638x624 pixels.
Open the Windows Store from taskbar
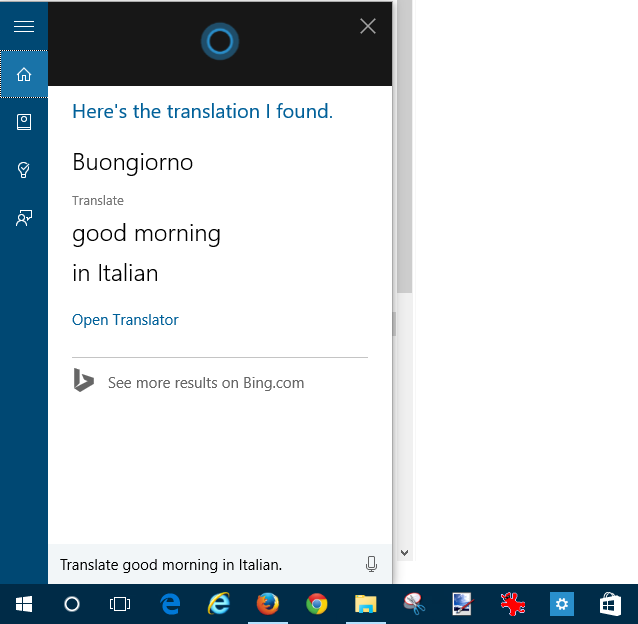(610, 604)
